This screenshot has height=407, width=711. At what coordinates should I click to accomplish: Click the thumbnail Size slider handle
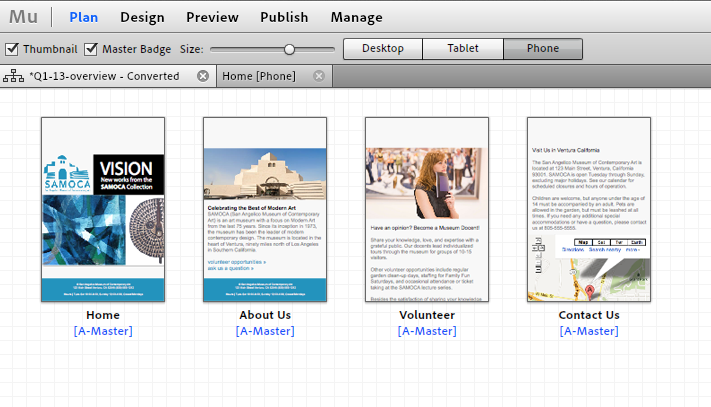click(289, 49)
